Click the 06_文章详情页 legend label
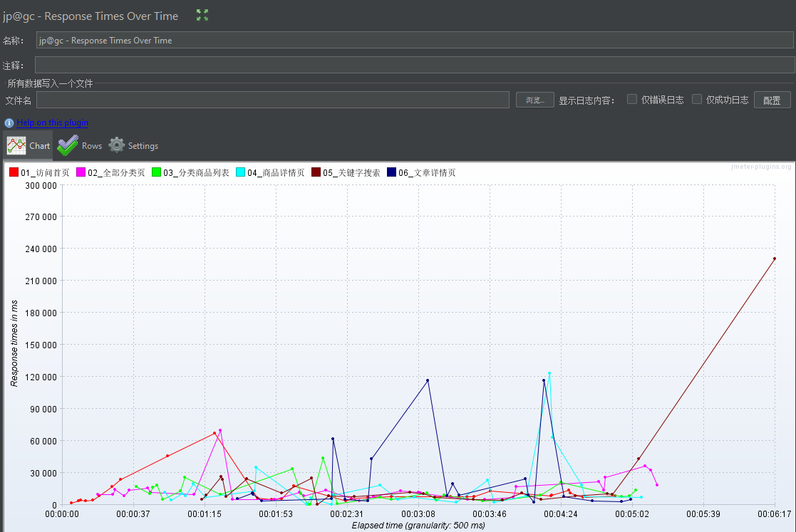This screenshot has width=796, height=532. pos(427,172)
